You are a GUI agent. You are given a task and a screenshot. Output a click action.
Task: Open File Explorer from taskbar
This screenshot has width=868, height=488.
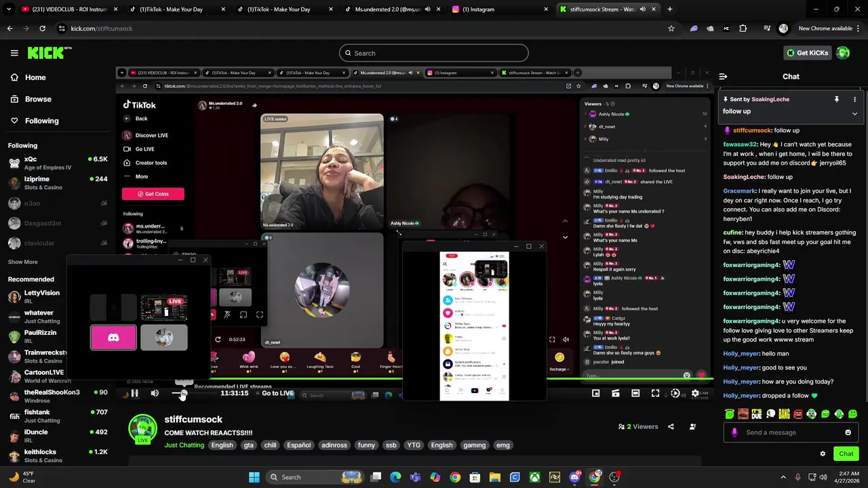pyautogui.click(x=495, y=477)
